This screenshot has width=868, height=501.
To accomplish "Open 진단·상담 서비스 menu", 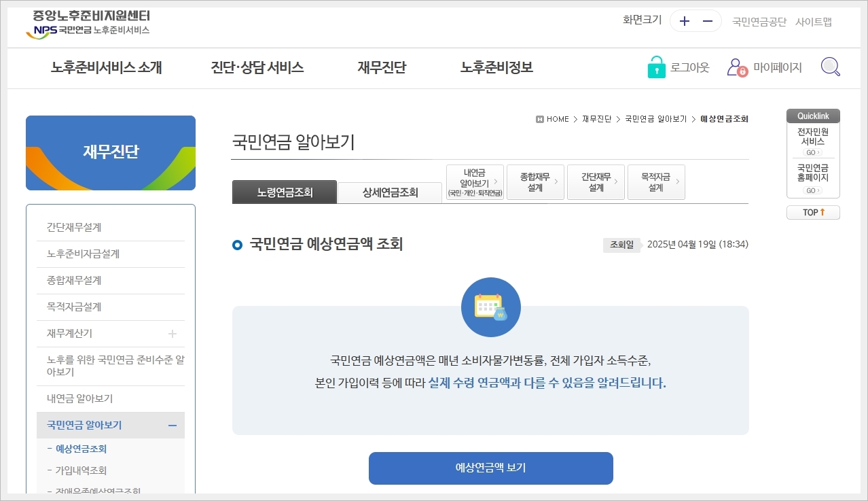I will coord(257,67).
